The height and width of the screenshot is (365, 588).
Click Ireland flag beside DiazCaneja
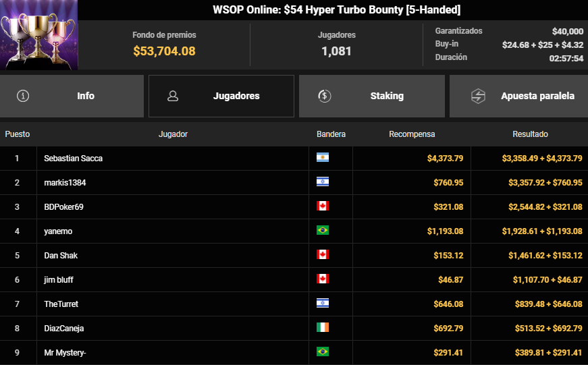[x=323, y=327]
